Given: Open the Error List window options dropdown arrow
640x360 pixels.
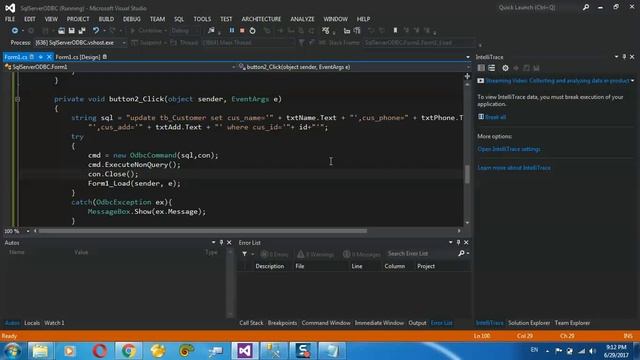Looking at the screenshot, I should pyautogui.click(x=451, y=242).
